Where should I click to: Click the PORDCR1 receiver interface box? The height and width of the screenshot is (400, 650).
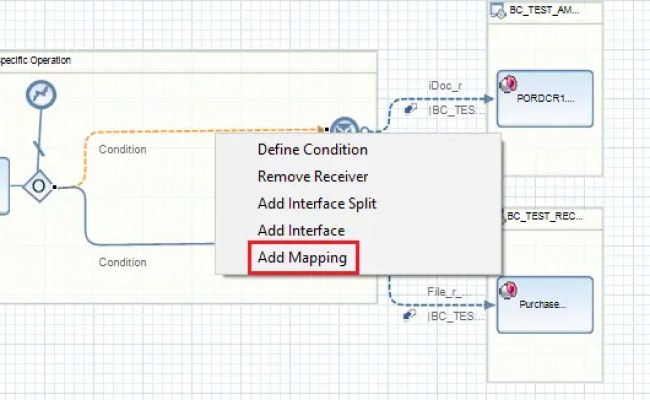(545, 99)
